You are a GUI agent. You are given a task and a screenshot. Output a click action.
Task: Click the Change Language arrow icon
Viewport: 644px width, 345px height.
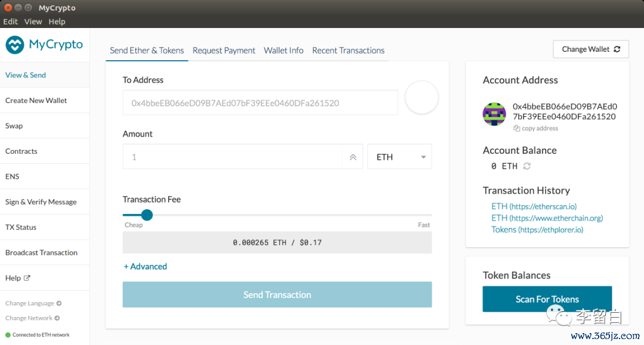[59, 303]
